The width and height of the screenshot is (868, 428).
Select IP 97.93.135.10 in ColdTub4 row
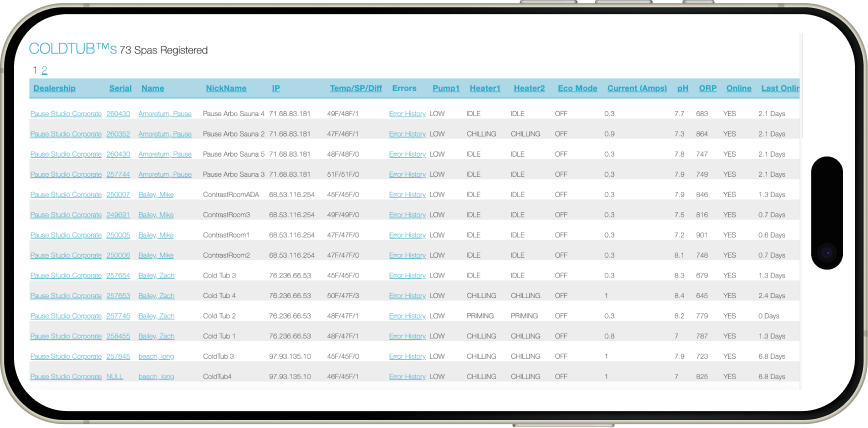(x=290, y=377)
